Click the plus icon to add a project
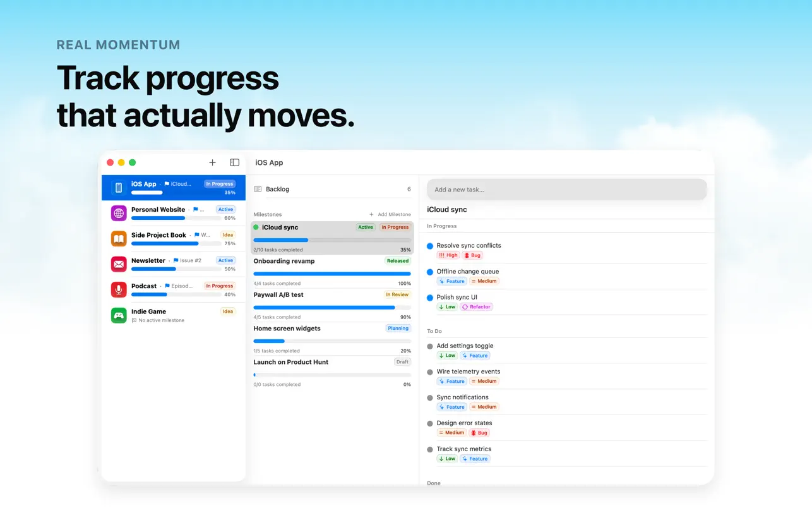 click(x=213, y=162)
